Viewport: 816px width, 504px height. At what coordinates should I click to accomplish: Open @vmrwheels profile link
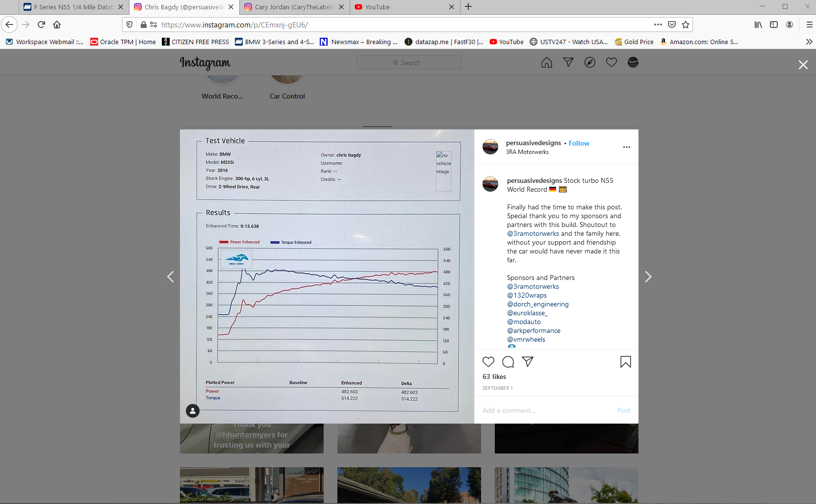[x=526, y=339]
